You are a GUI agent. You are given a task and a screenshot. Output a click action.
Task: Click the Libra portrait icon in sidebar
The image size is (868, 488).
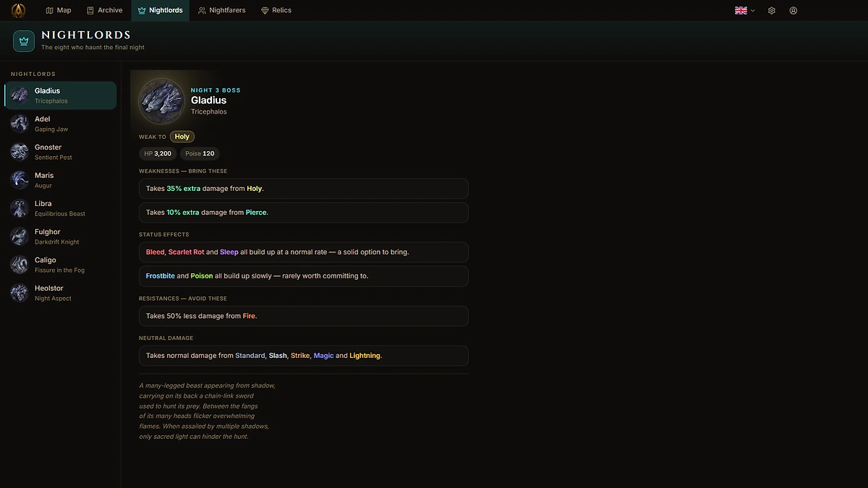(x=20, y=208)
